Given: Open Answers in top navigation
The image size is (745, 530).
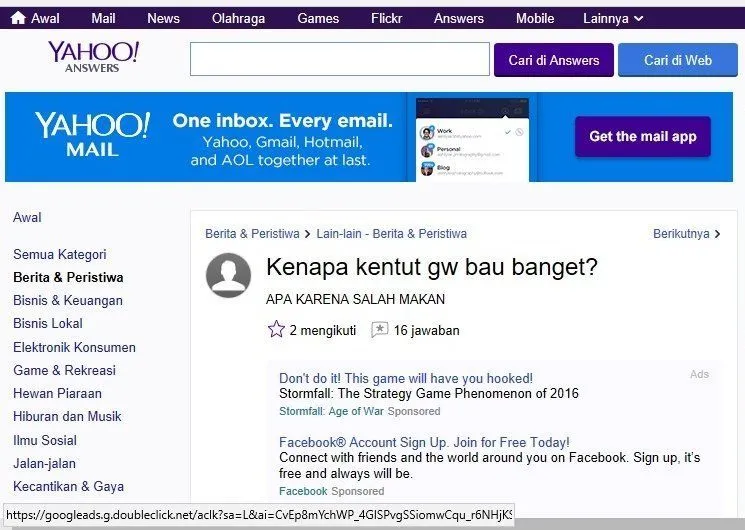Looking at the screenshot, I should point(458,19).
